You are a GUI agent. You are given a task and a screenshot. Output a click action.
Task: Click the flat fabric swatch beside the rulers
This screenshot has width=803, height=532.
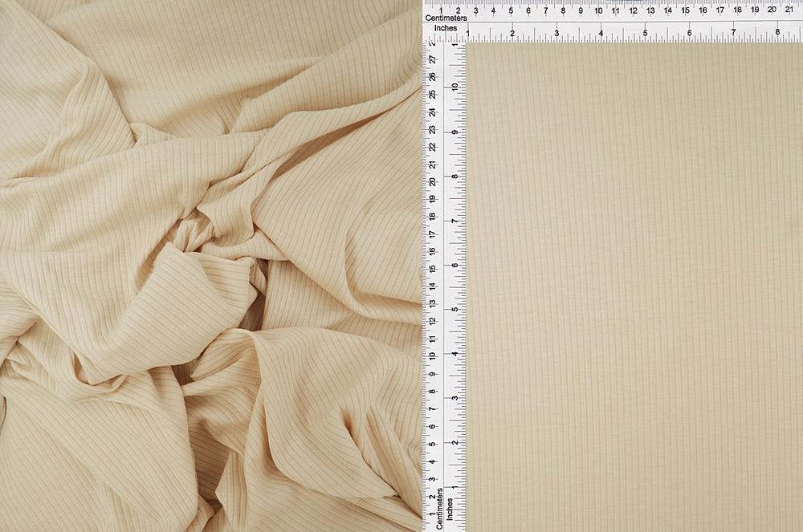point(634,287)
